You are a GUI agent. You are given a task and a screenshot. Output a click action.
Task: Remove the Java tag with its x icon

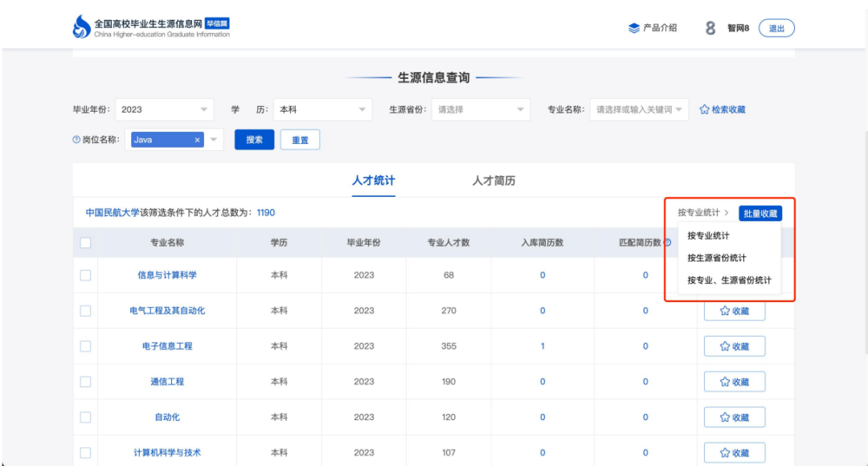[x=197, y=140]
